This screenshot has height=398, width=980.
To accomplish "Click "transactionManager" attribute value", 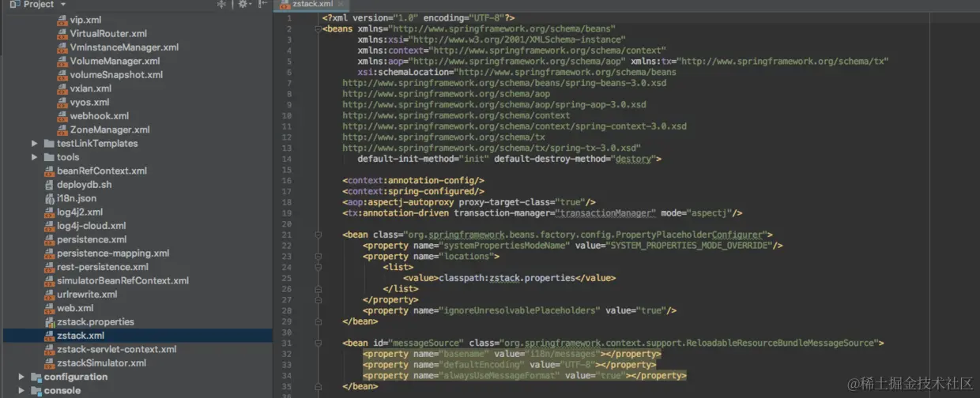I will (606, 213).
